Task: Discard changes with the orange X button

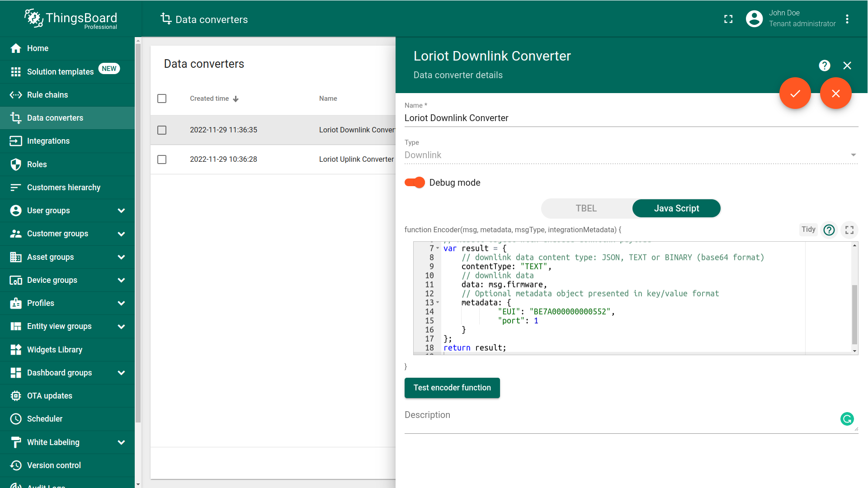Action: pyautogui.click(x=835, y=94)
